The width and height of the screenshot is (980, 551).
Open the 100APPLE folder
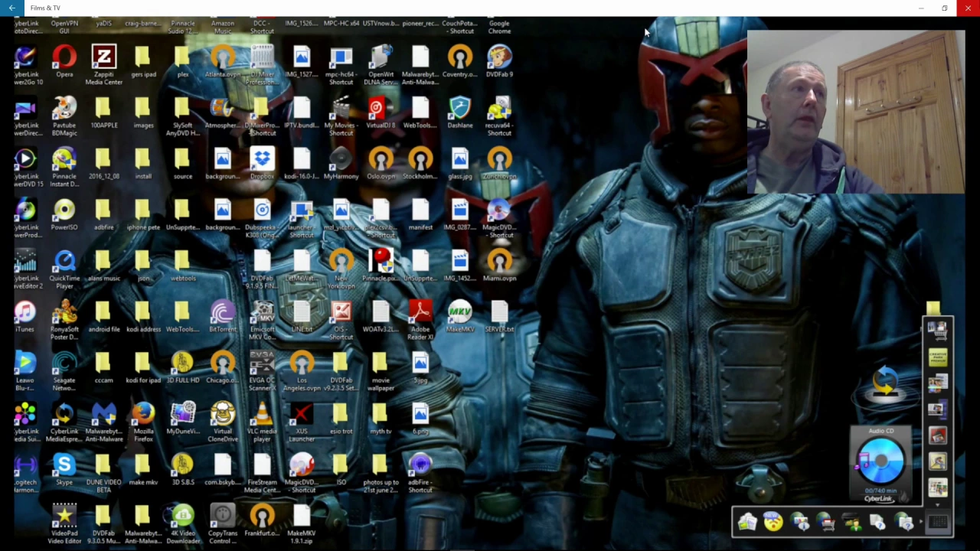pyautogui.click(x=103, y=112)
